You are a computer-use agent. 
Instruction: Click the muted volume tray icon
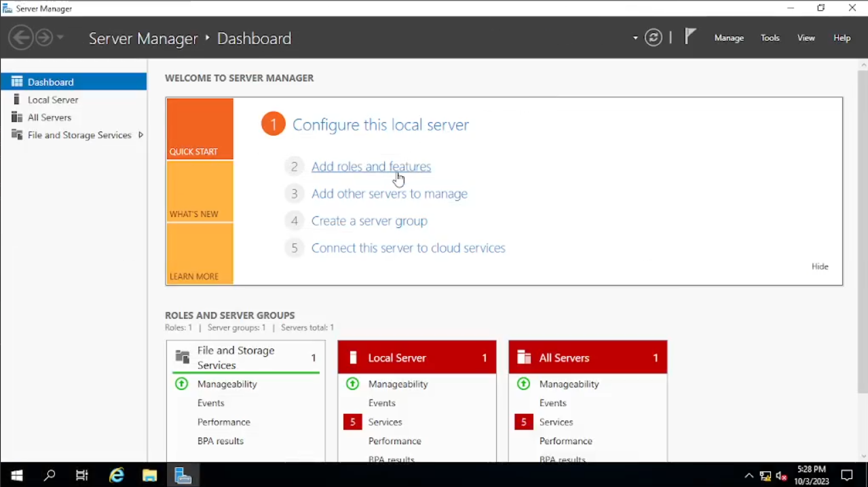pyautogui.click(x=781, y=475)
